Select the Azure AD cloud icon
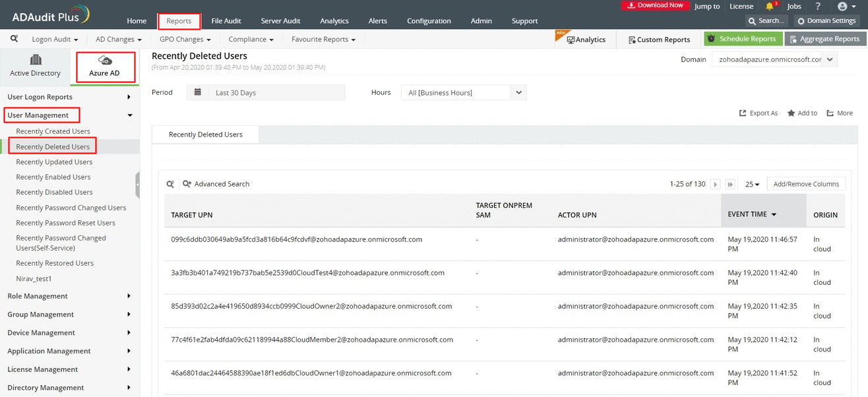Screen dimensions: 868x397 point(104,61)
